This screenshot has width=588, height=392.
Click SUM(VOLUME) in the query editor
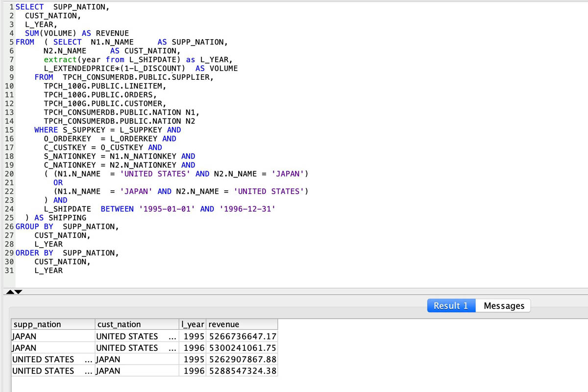(51, 33)
